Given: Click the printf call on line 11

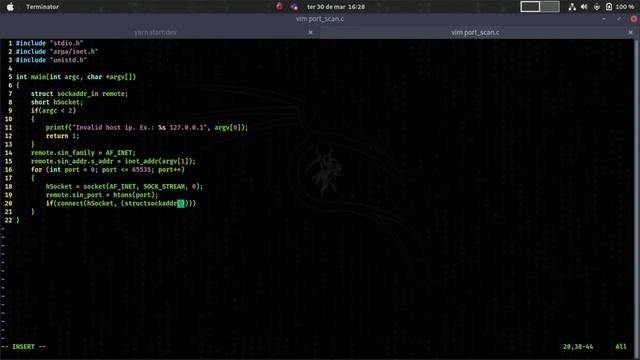Looking at the screenshot, I should coord(147,127).
